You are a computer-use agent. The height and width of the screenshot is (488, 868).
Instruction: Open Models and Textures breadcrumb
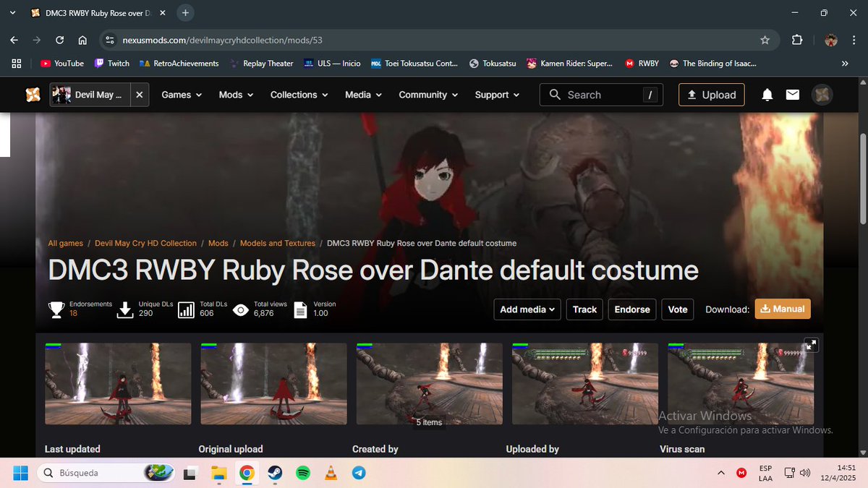point(278,244)
